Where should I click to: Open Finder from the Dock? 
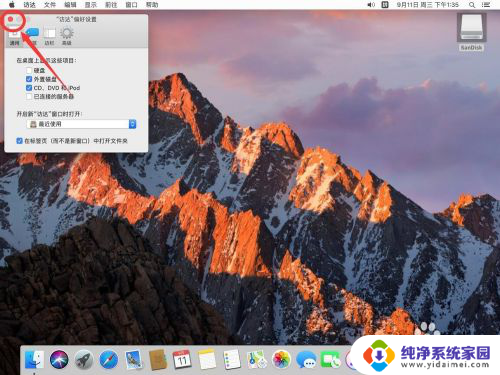coord(34,359)
